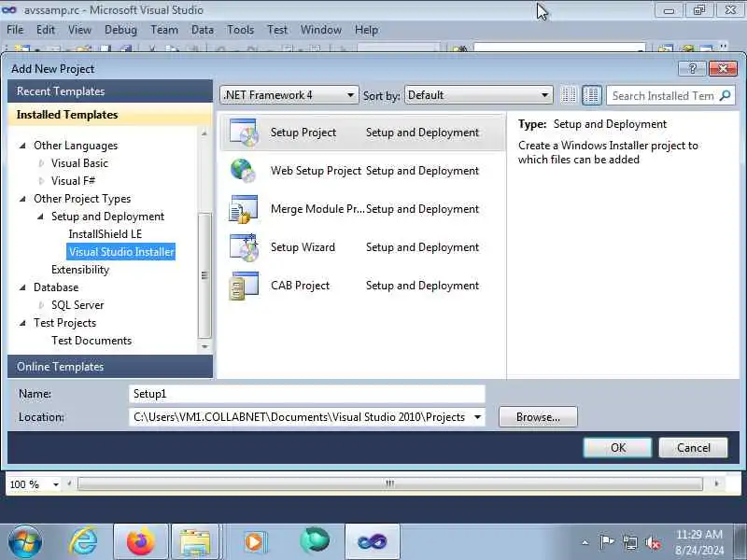
Task: Switch to small icons view
Action: click(569, 95)
